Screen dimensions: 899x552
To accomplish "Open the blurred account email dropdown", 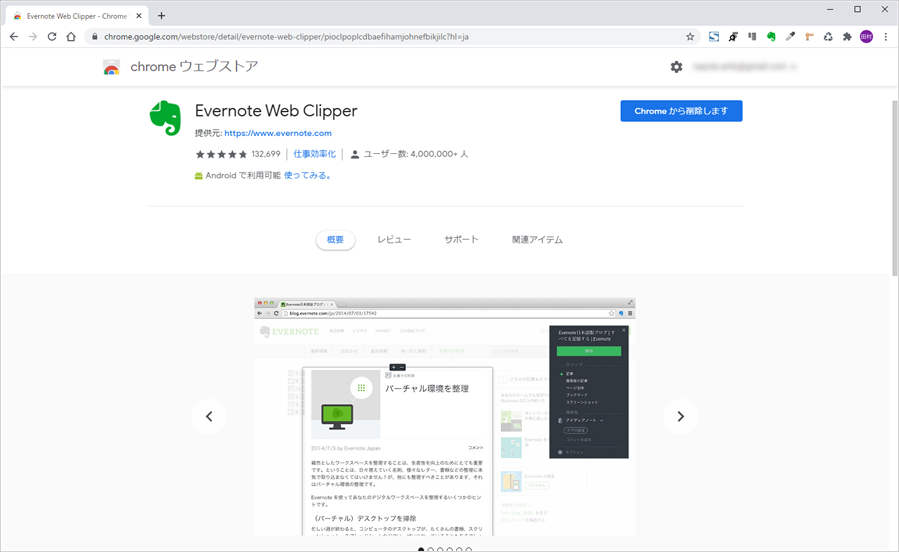I will [x=744, y=67].
